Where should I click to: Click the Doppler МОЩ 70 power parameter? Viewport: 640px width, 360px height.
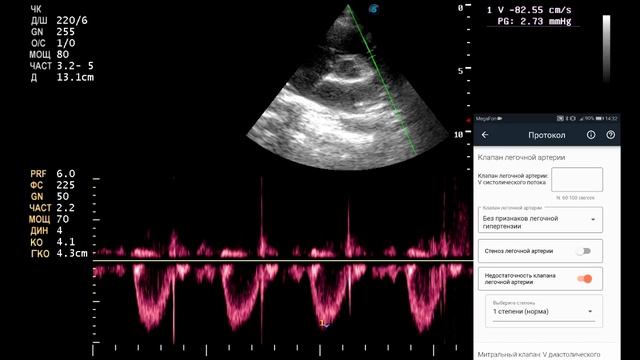tap(49, 219)
